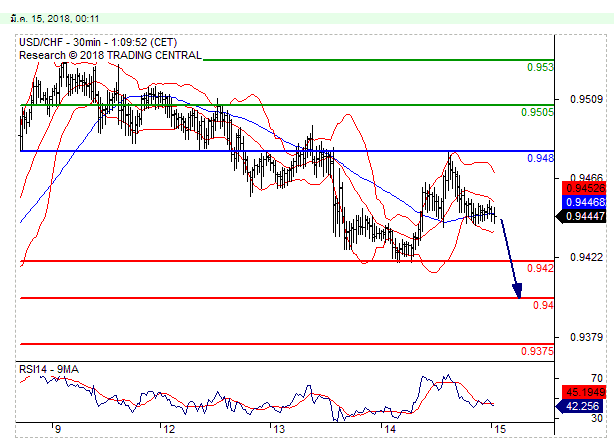Click the 0.9509 price axis value

pos(587,99)
